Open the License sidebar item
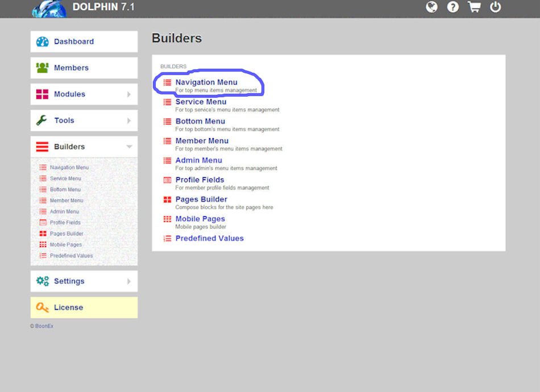This screenshot has width=540, height=392. pos(84,307)
